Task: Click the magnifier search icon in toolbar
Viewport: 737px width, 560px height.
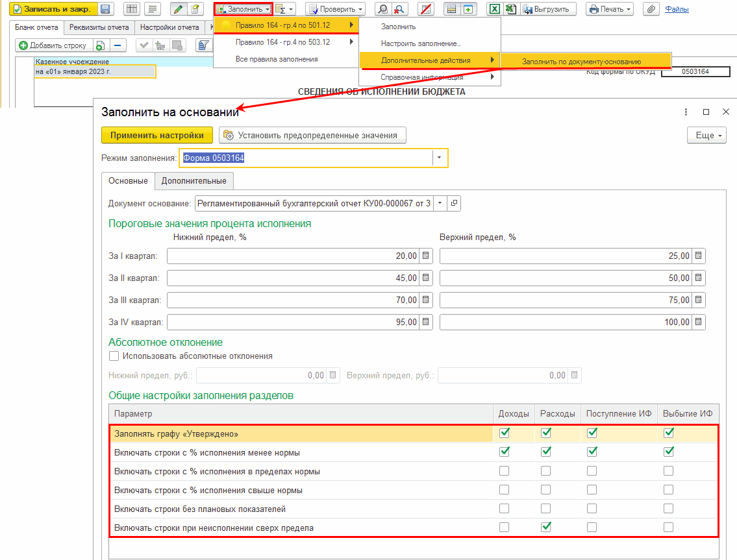Action: 383,9
